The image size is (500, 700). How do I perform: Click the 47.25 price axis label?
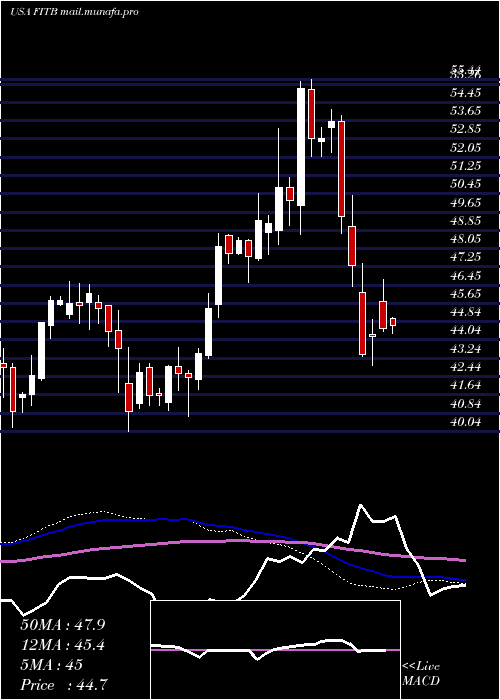465,257
